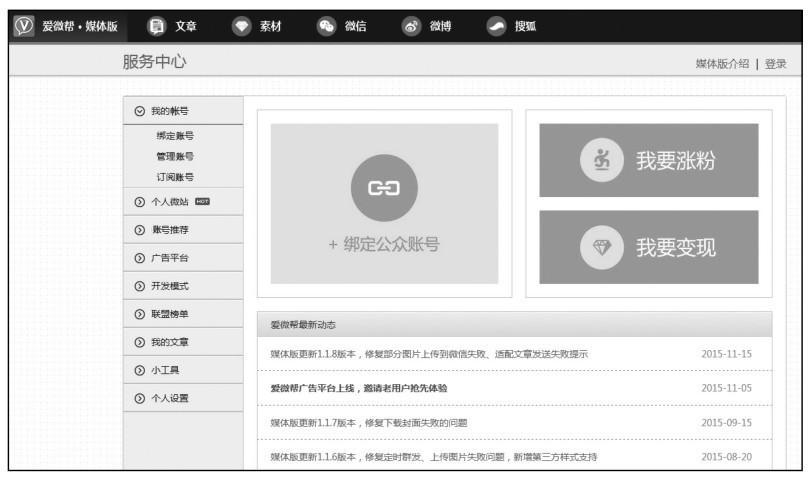Click the 素材 diamond icon

point(241,26)
